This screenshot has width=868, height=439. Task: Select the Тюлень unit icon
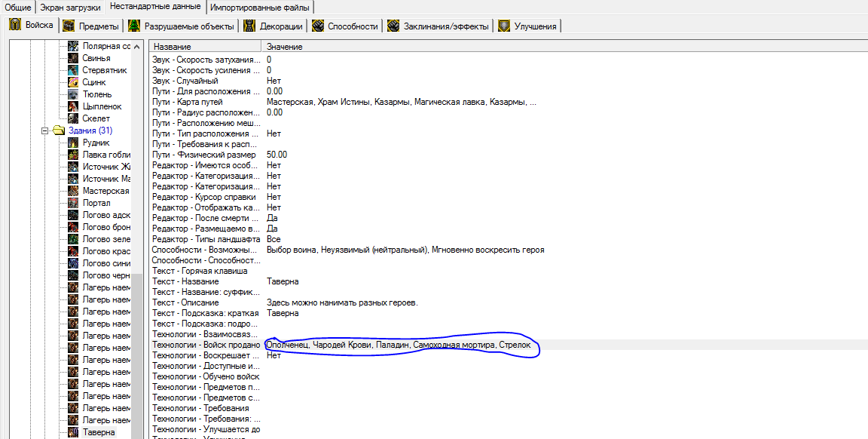73,94
